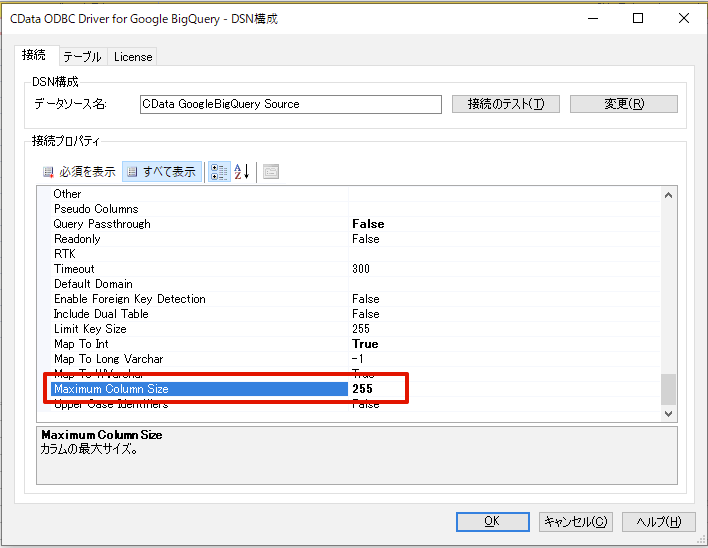Click the True value of Map To Int

click(365, 344)
